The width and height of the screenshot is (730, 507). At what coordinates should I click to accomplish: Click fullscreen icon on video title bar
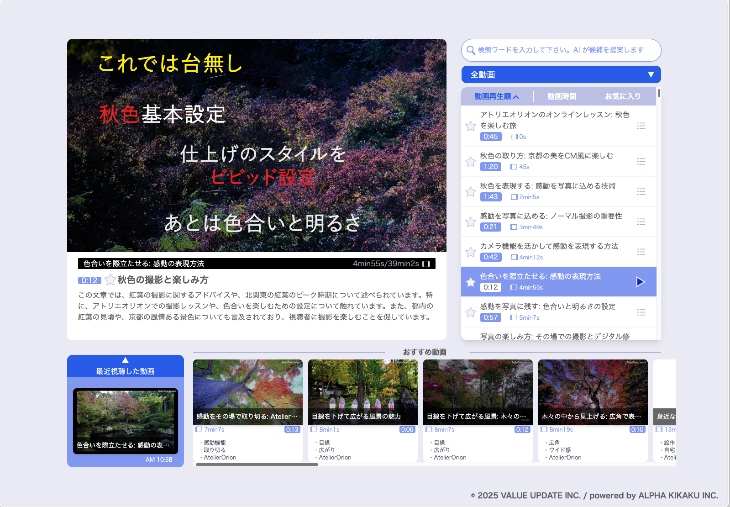coord(427,264)
